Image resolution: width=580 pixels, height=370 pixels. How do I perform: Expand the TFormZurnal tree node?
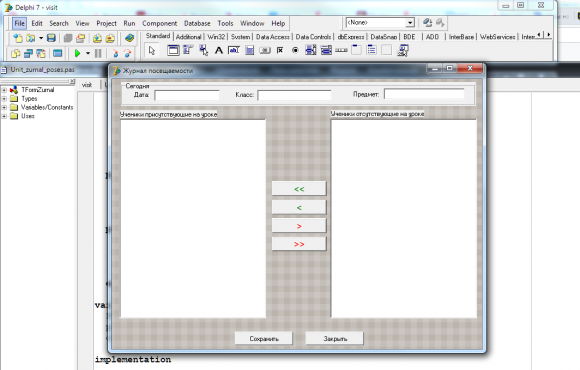[x=4, y=90]
